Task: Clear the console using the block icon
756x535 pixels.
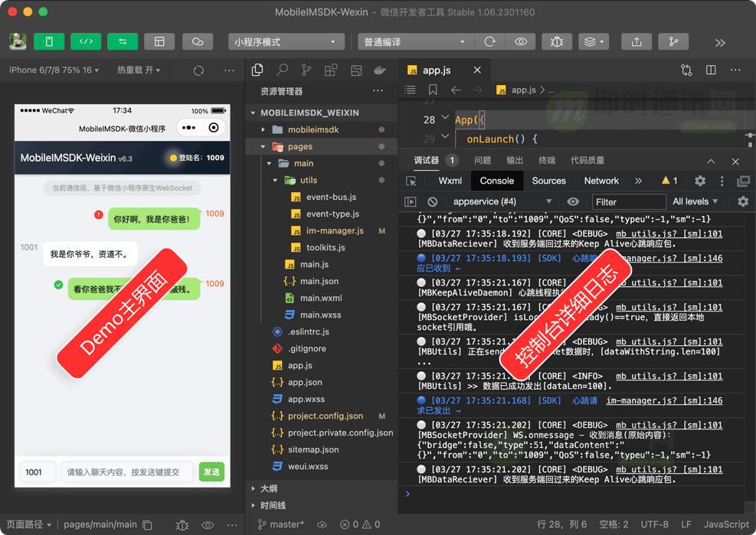Action: coord(433,201)
